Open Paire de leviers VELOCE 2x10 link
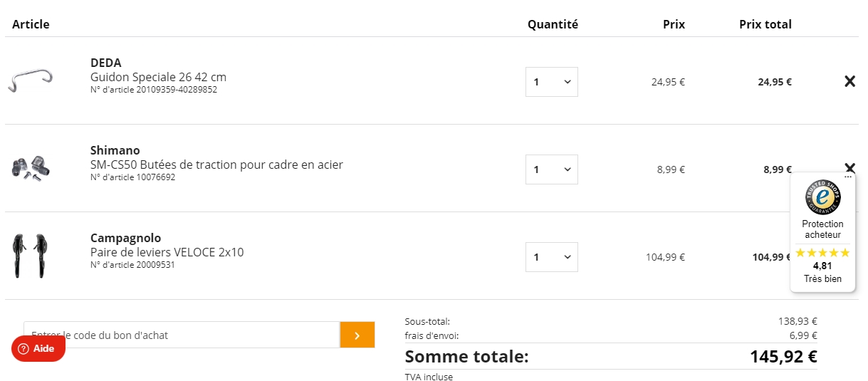868x381 pixels. pyautogui.click(x=167, y=252)
